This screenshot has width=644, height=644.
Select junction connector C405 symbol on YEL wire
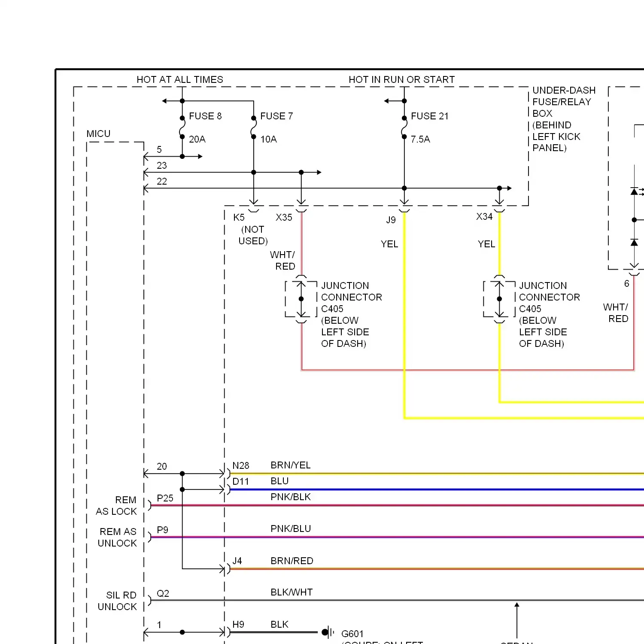pos(499,299)
